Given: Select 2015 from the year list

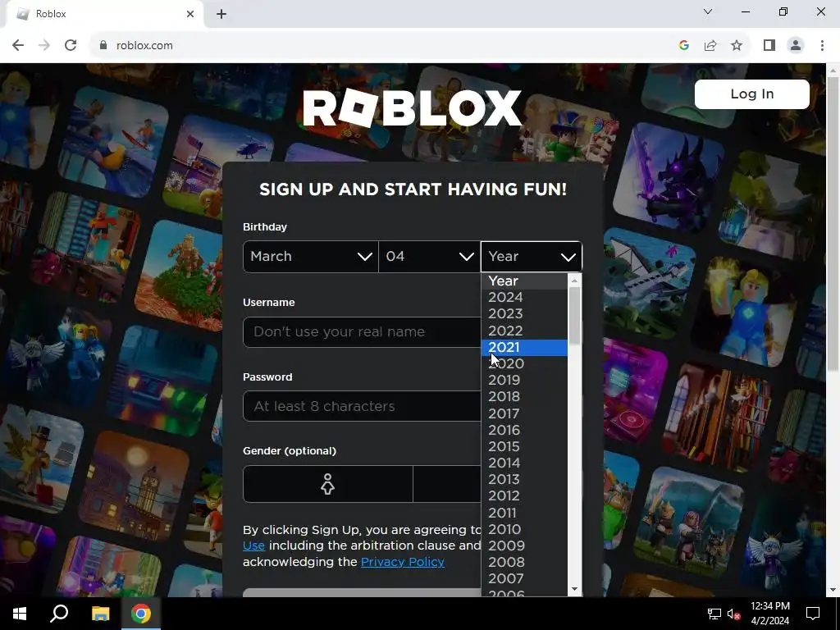Looking at the screenshot, I should [x=524, y=446].
